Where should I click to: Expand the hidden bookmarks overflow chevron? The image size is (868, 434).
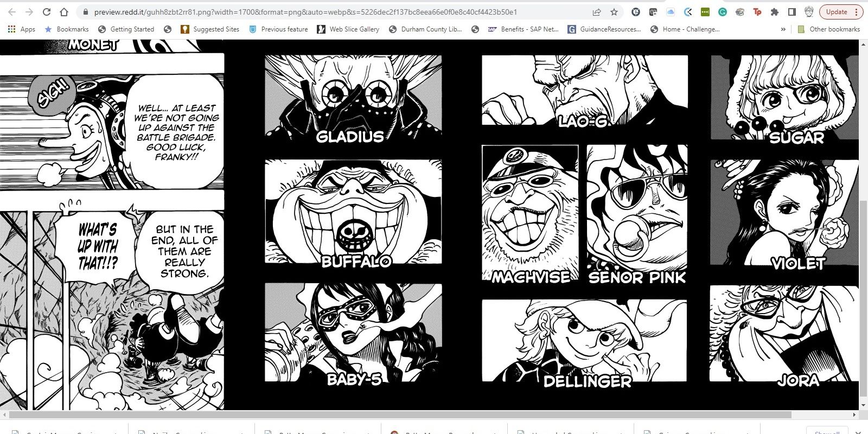[x=783, y=29]
